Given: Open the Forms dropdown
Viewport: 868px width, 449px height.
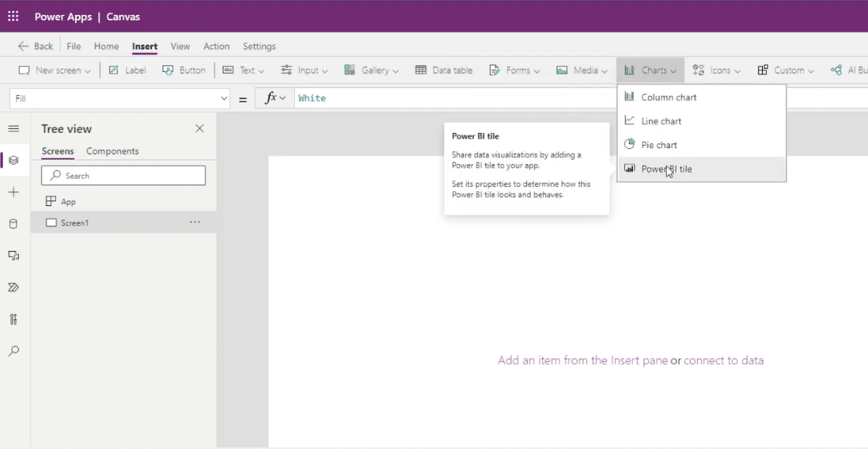Looking at the screenshot, I should tap(514, 70).
